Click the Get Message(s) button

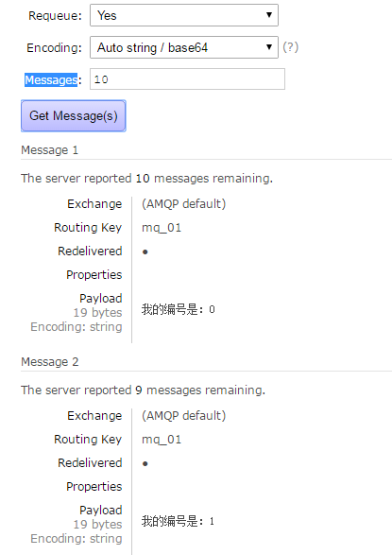pyautogui.click(x=73, y=115)
